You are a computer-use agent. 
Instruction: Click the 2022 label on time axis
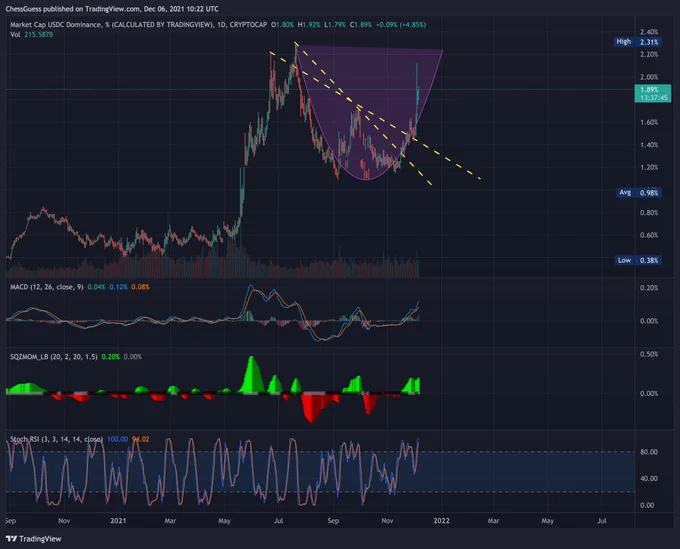coord(441,520)
